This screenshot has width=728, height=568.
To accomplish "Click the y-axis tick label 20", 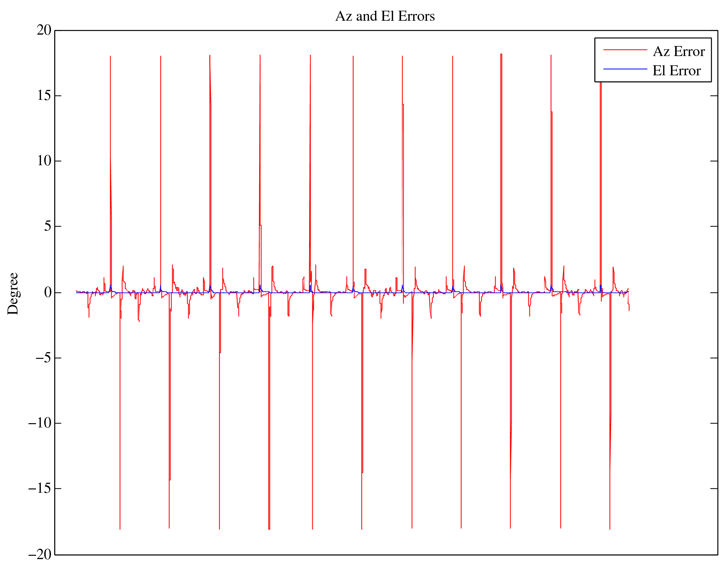I will click(44, 30).
